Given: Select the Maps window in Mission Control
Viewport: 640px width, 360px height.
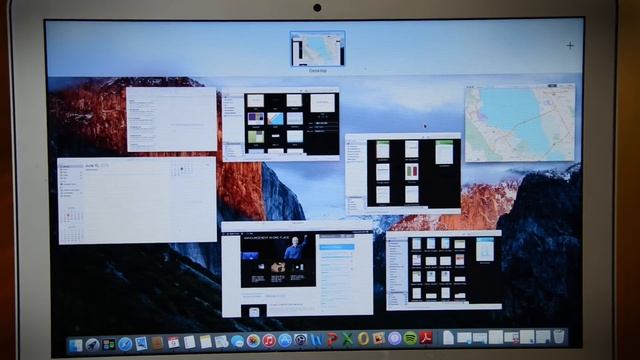Looking at the screenshot, I should tap(520, 122).
